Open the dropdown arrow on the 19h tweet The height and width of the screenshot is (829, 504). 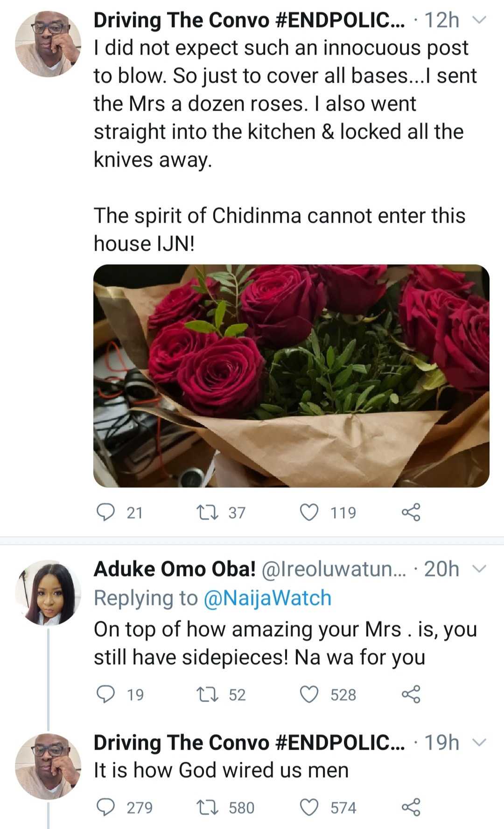coord(479,743)
